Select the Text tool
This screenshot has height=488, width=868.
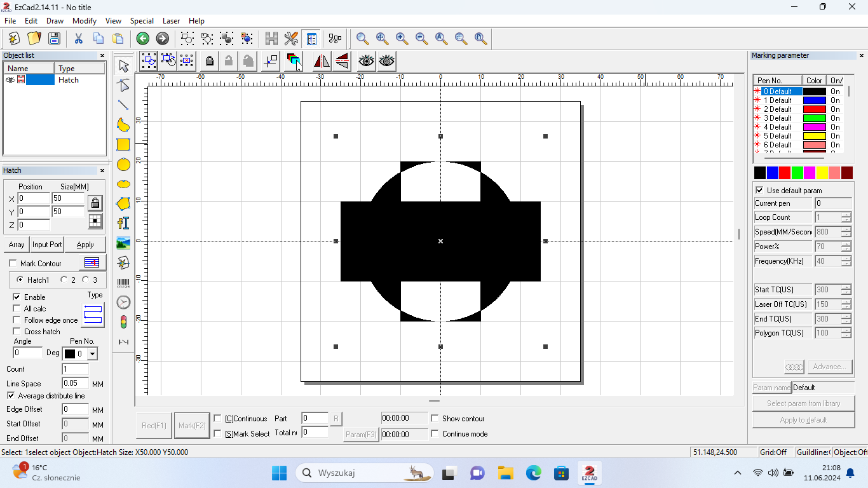(x=123, y=223)
